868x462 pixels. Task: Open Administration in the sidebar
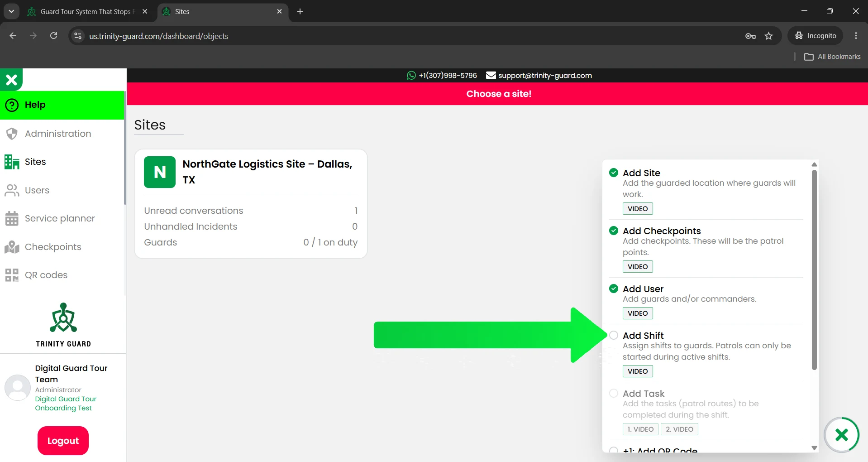(x=62, y=134)
